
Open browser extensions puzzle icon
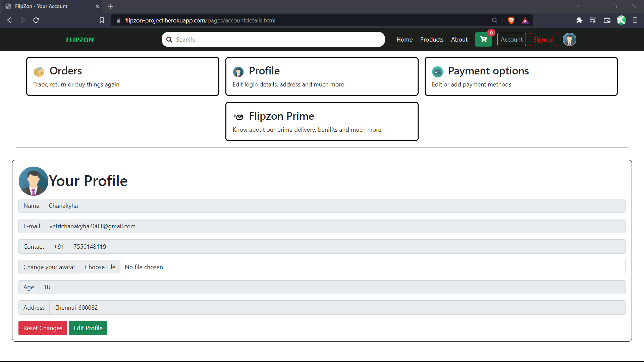coord(579,20)
